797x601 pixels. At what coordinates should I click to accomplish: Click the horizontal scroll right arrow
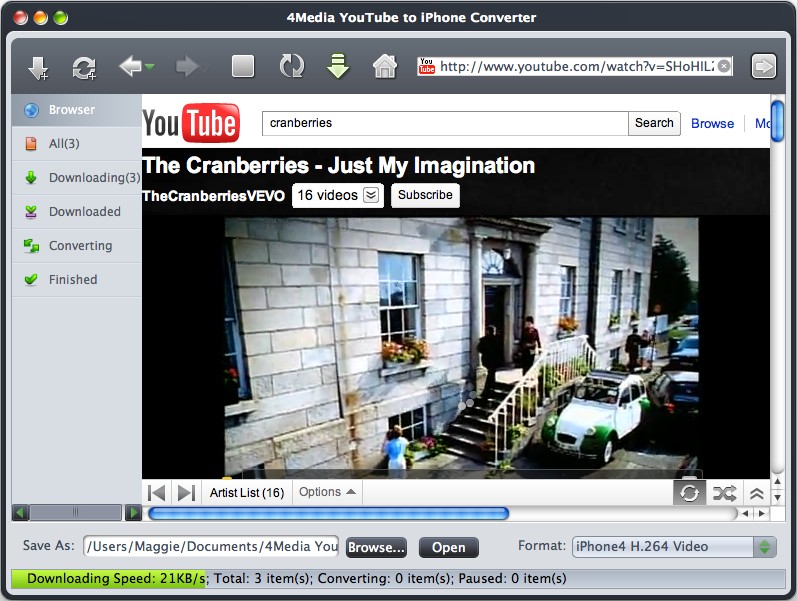(761, 514)
